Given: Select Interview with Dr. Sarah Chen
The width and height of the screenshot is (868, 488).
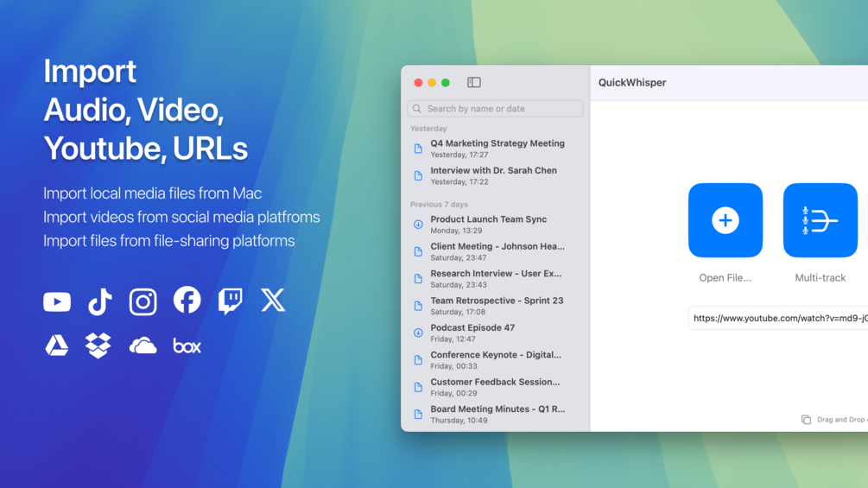Looking at the screenshot, I should point(495,175).
